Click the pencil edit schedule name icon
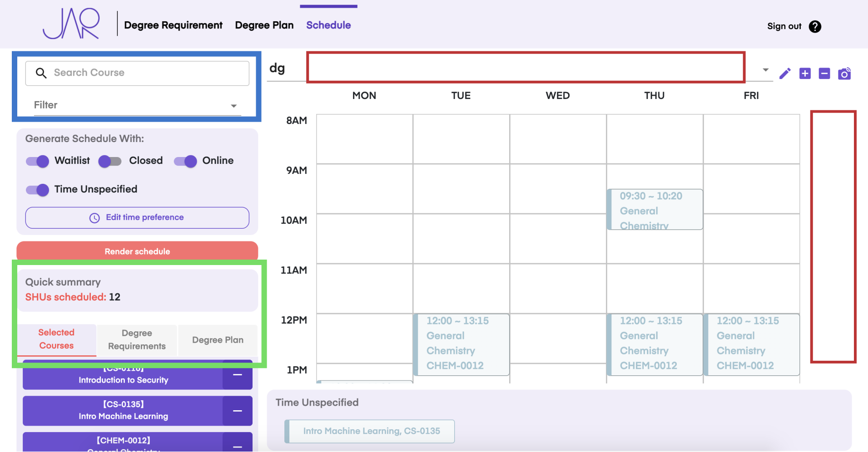868x452 pixels. (785, 74)
